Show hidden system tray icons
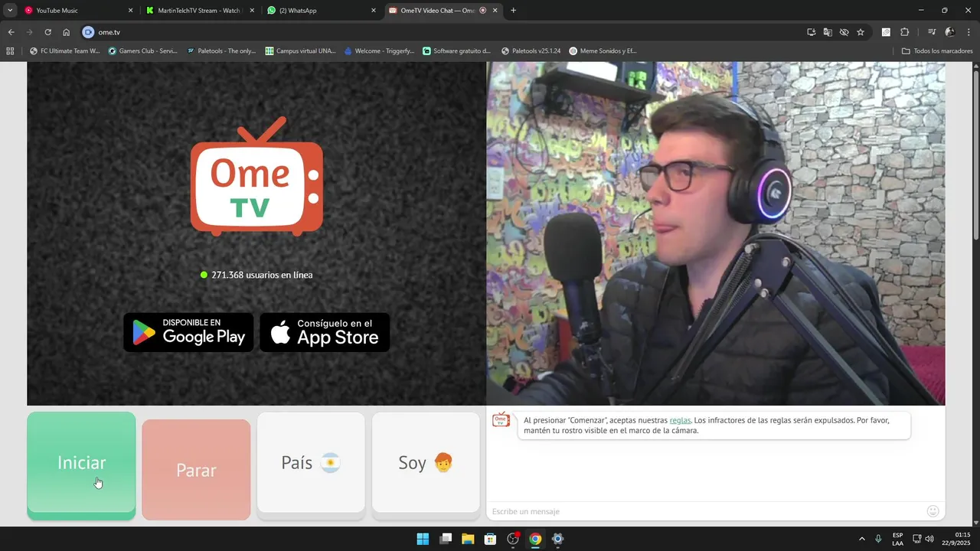This screenshot has height=551, width=980. coord(861,539)
